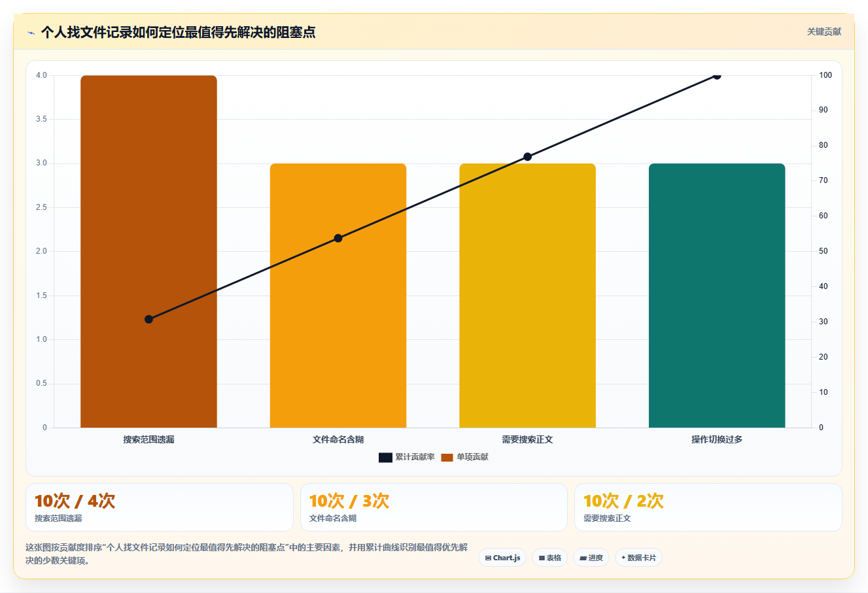Click the lightning icon beside the chart title

click(x=31, y=32)
